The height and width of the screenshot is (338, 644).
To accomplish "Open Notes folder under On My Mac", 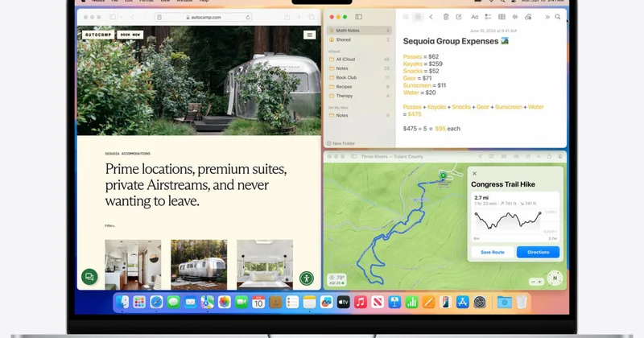I will pos(359,115).
